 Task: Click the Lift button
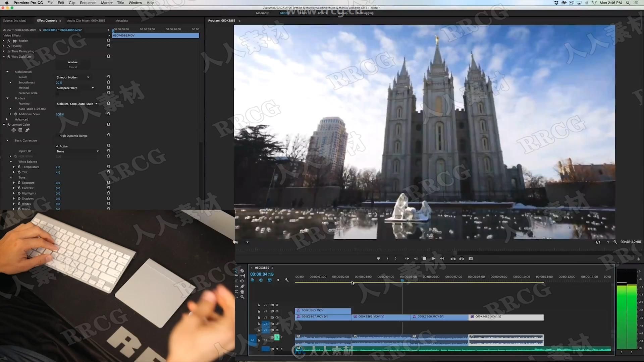[x=453, y=259]
